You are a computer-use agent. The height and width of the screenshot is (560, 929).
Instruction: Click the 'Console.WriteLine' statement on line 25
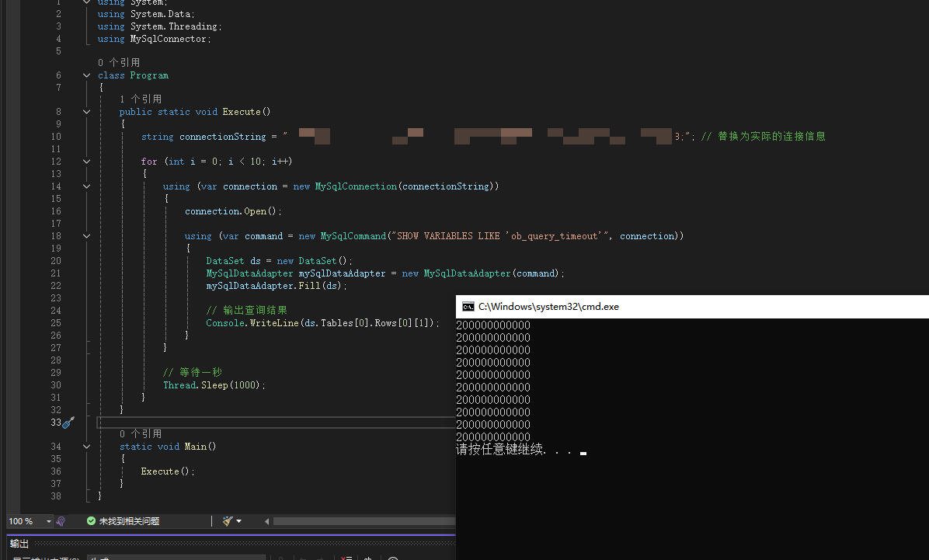click(x=323, y=323)
